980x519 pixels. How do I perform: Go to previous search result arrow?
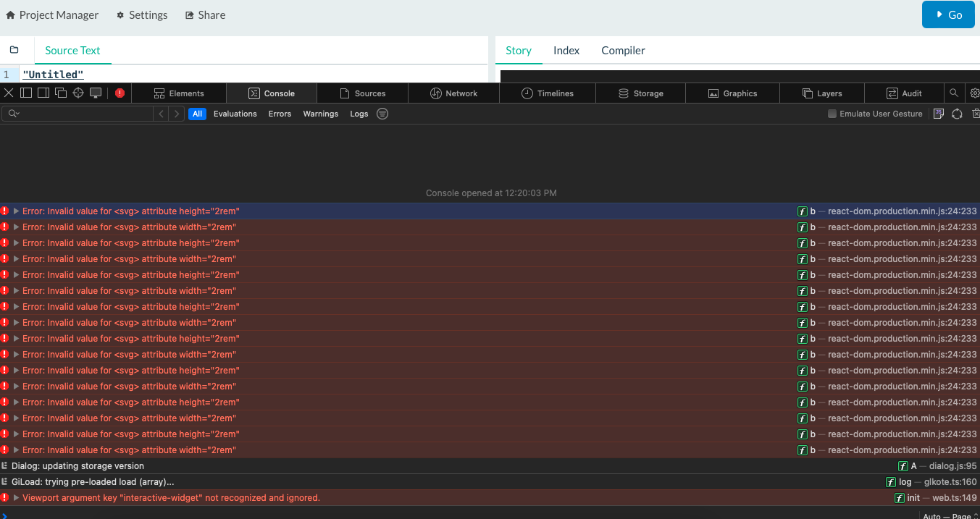(162, 114)
